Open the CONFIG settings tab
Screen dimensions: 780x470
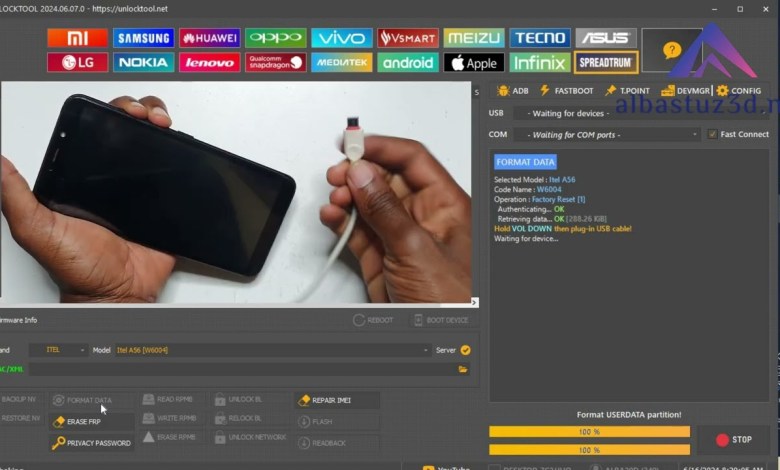tap(739, 91)
